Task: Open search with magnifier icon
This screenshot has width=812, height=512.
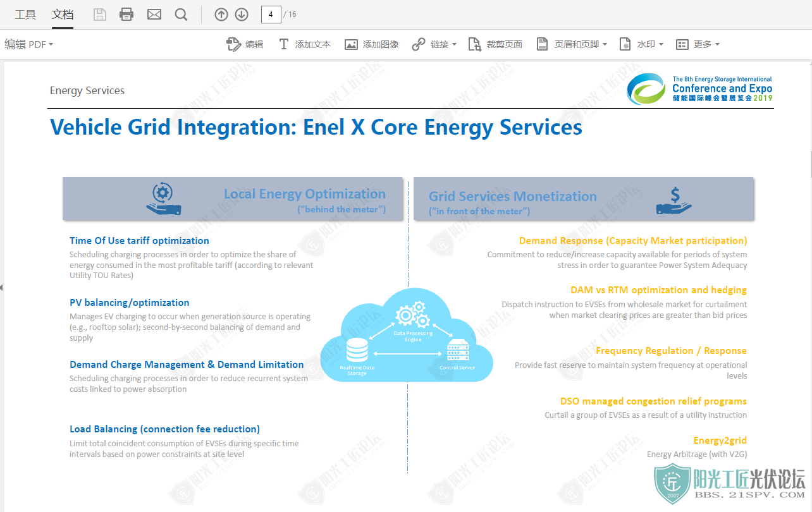Action: [181, 15]
